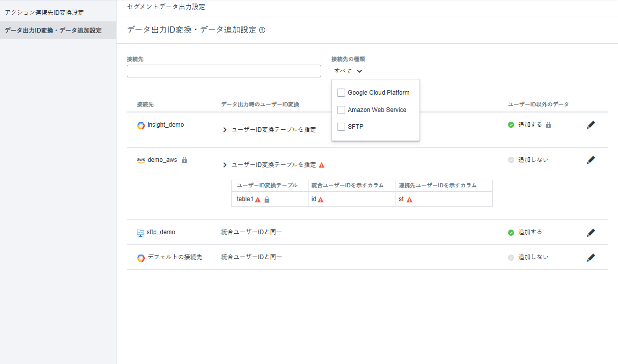The image size is (618, 364).
Task: Edit the sftp_demo row with pencil icon
Action: tap(591, 233)
